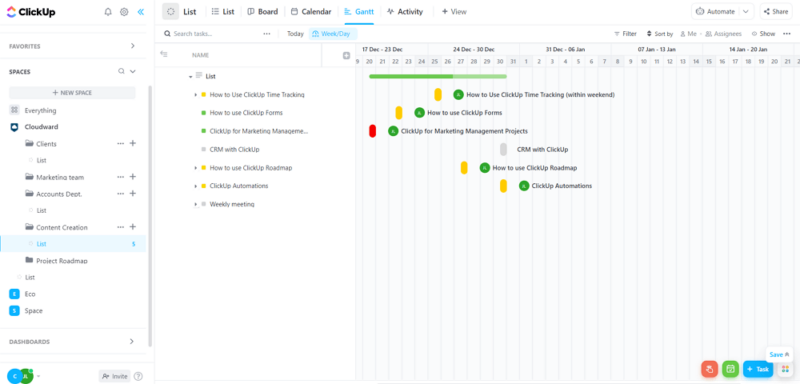This screenshot has width=800, height=384.
Task: Click green status square for ClickUp Forms
Action: coord(204,113)
